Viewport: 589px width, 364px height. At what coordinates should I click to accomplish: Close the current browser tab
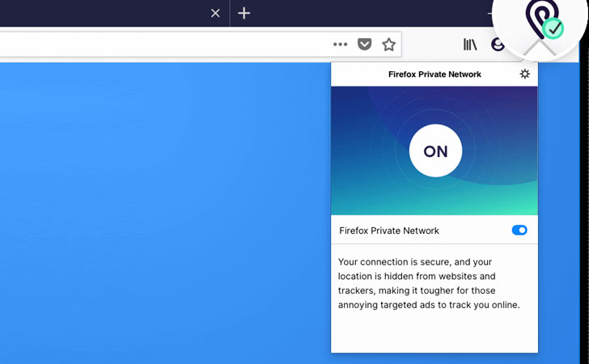(x=214, y=13)
